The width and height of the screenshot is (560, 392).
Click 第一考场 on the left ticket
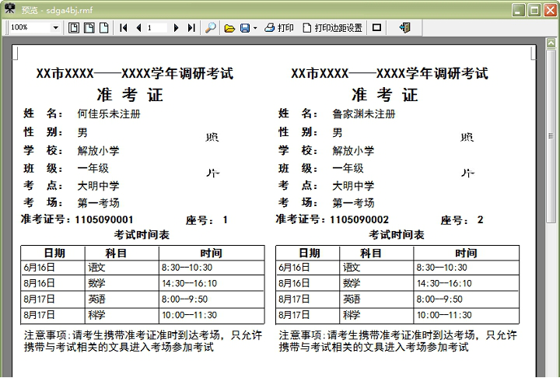[x=98, y=203]
